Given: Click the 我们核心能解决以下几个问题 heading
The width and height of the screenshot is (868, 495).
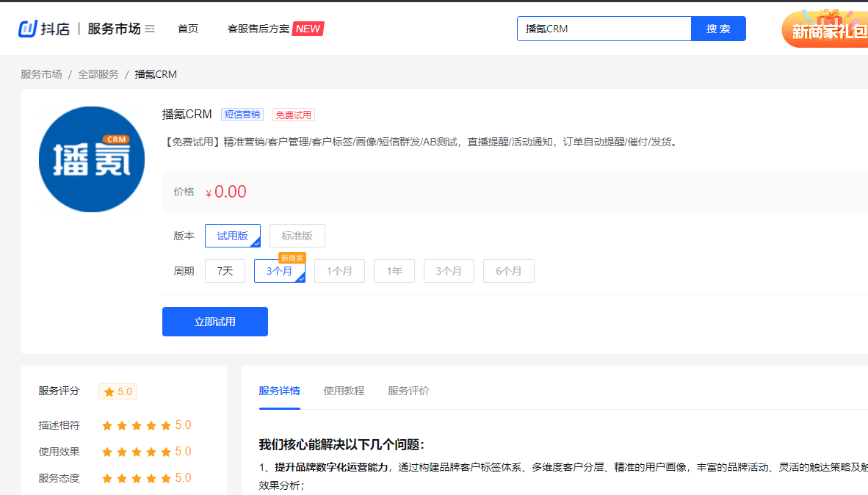Looking at the screenshot, I should point(341,444).
